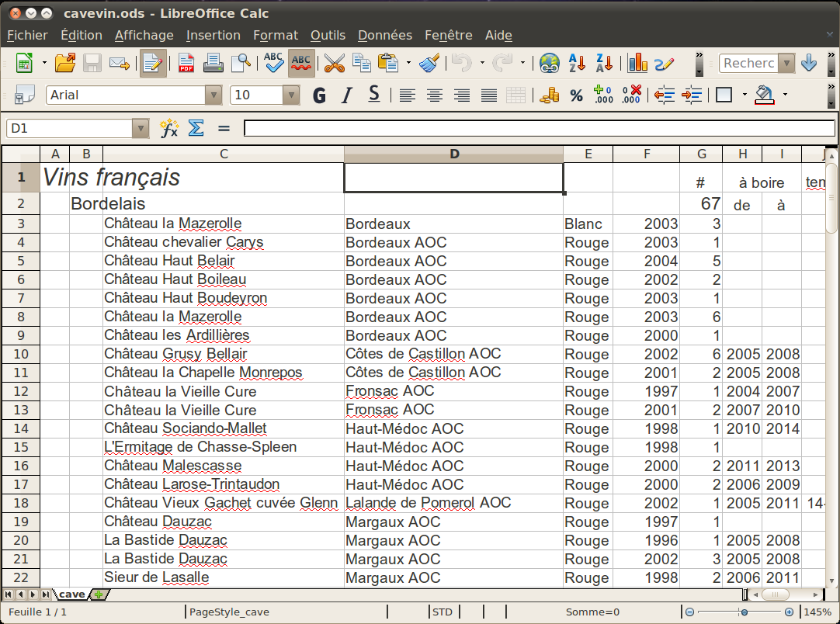Expand the Name Box cell reference dropdown

tap(141, 128)
